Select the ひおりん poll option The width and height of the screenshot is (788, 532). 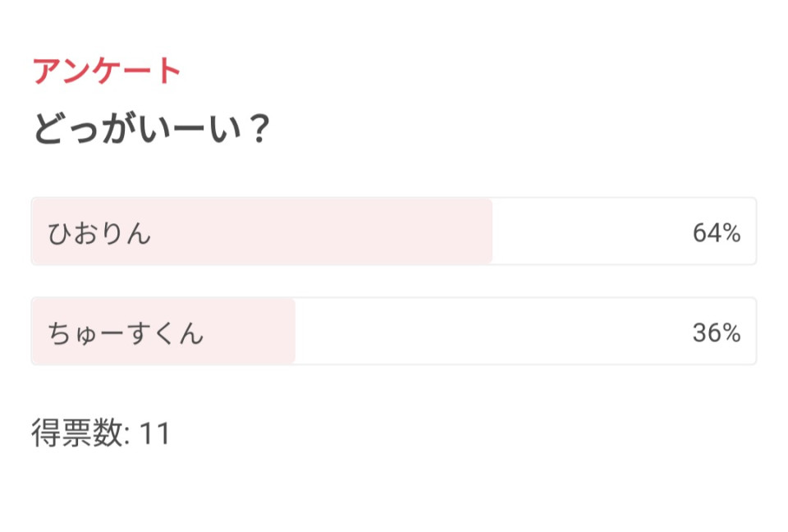click(393, 232)
